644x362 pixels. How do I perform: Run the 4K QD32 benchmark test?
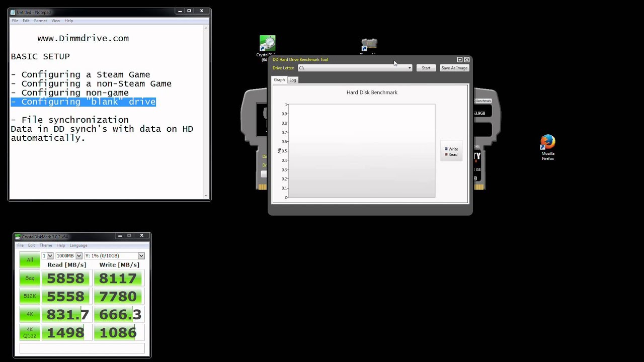(x=30, y=332)
